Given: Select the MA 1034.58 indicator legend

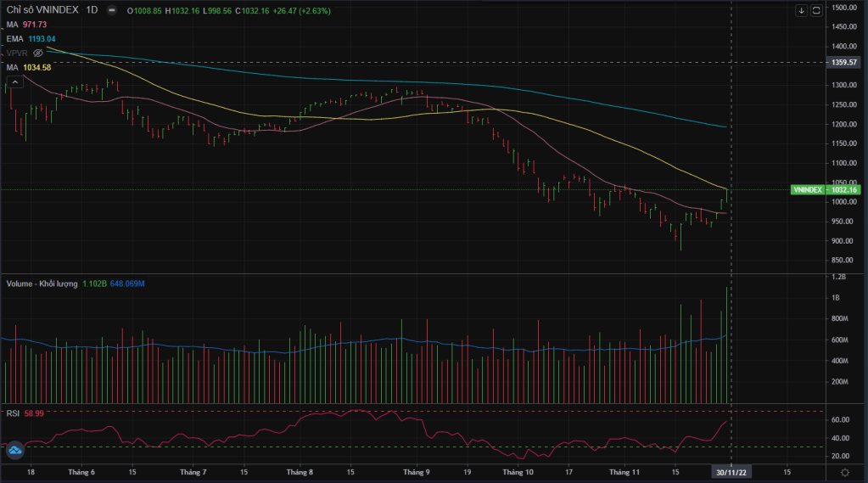Looking at the screenshot, I should [29, 67].
